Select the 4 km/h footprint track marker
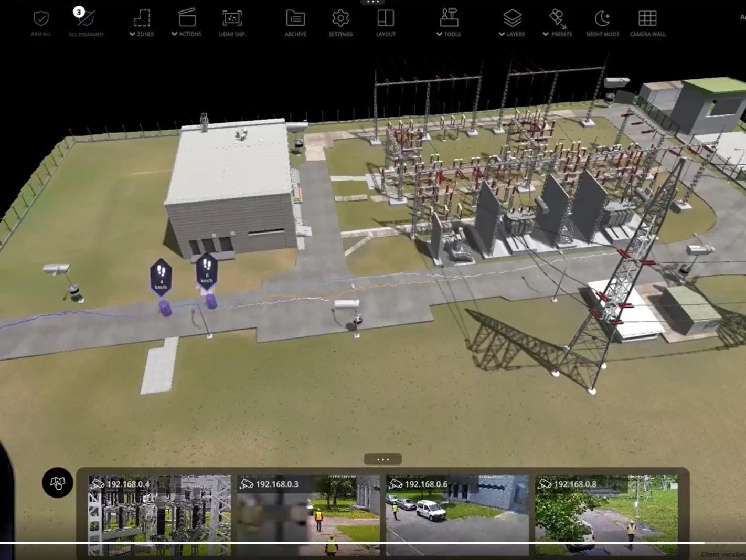This screenshot has width=746, height=560. coord(161,276)
